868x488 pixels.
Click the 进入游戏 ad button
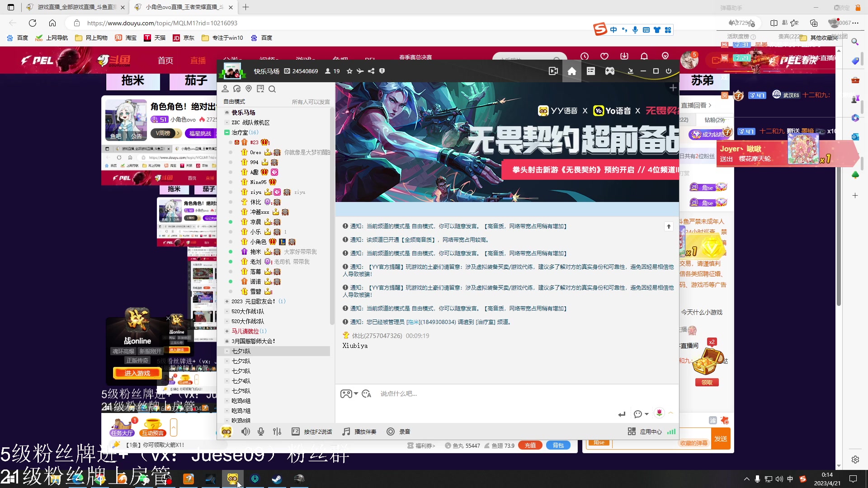(137, 373)
